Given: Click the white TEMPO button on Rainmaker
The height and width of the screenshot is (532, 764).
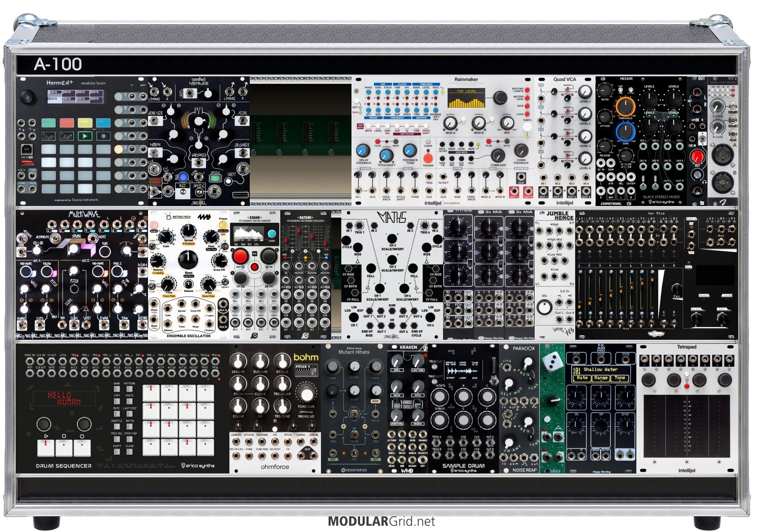Looking at the screenshot, I should (x=527, y=128).
